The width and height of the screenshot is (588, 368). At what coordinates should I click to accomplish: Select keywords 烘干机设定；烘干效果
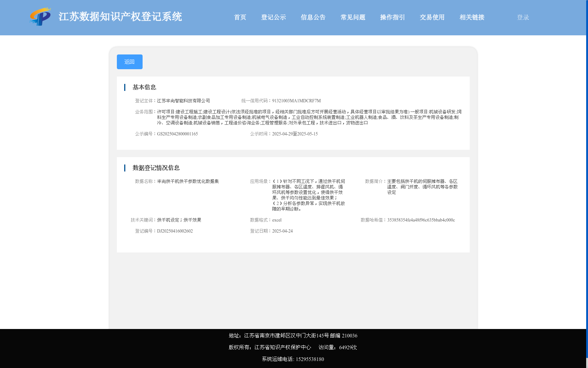pos(179,220)
